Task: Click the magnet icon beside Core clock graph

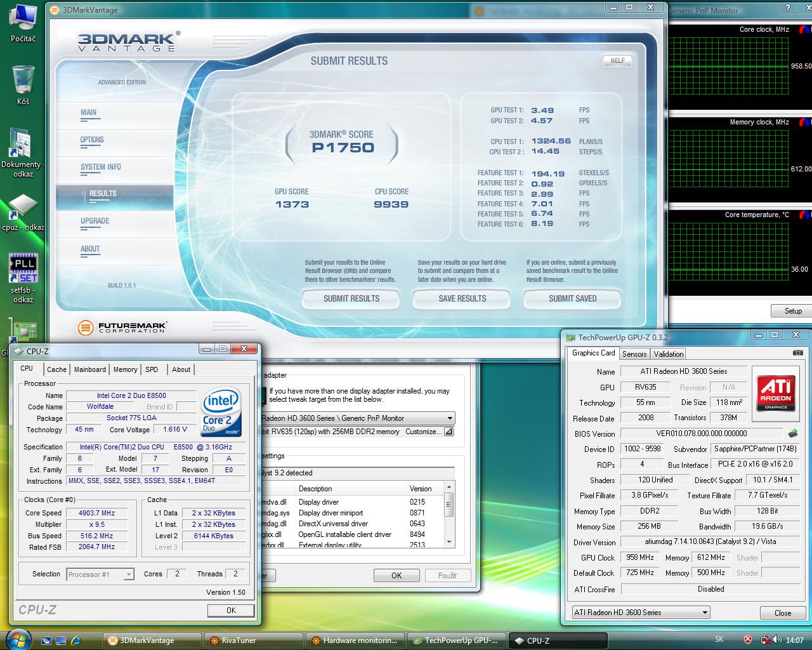Action: point(805,29)
